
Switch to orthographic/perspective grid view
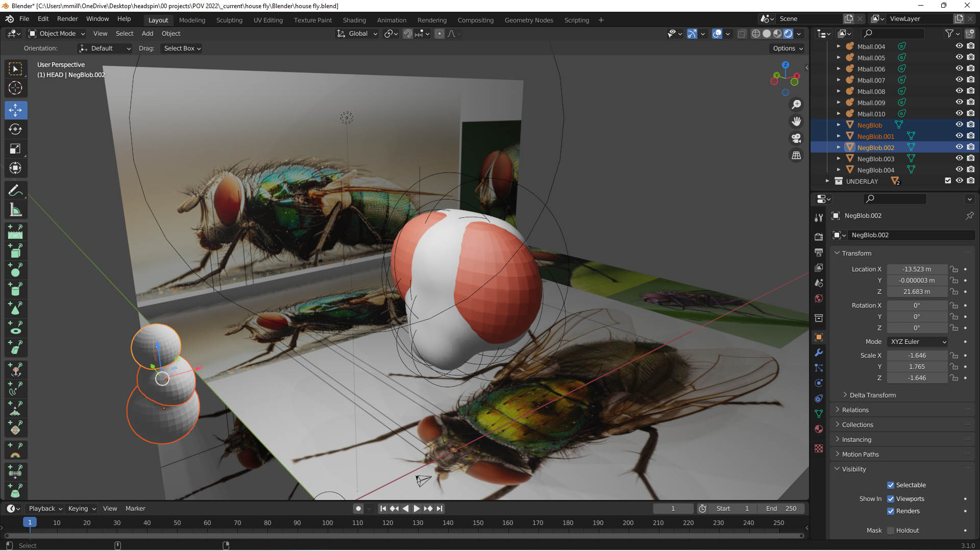[x=796, y=155]
